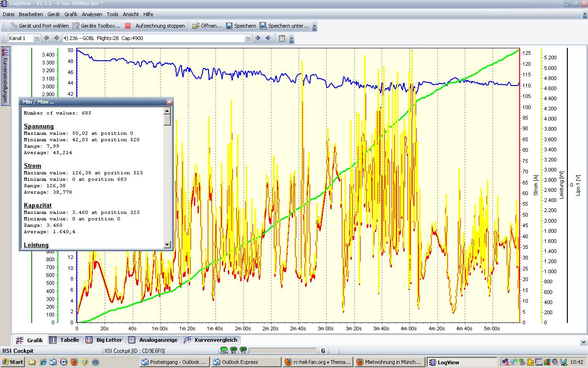Stop recording with red Aufzeichnung stoppen square
The image size is (588, 368).
pyautogui.click(x=128, y=26)
